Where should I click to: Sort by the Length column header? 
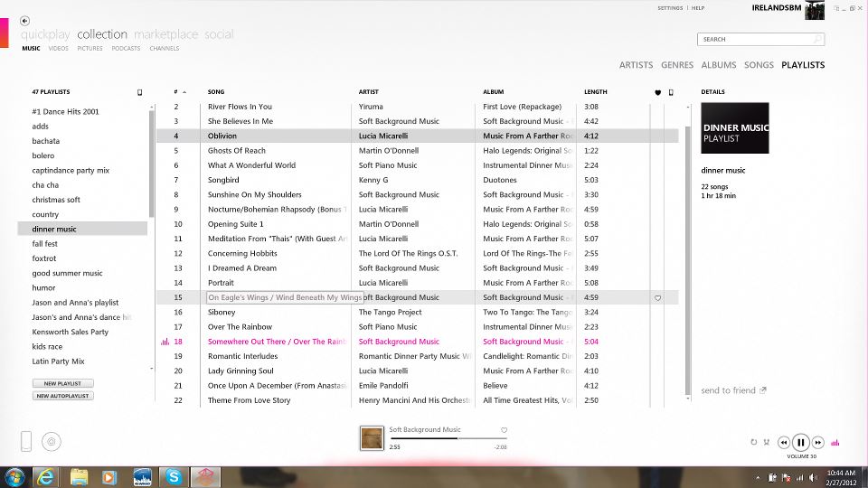pyautogui.click(x=596, y=92)
